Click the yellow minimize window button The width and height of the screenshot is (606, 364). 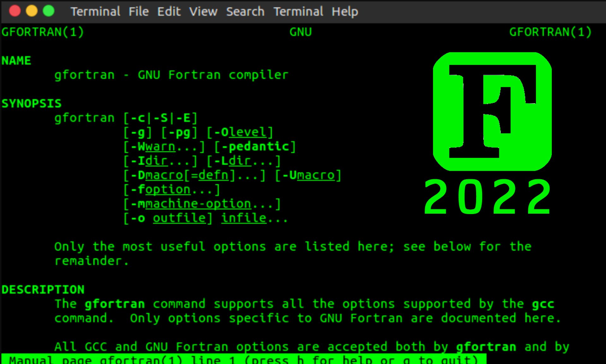point(32,11)
